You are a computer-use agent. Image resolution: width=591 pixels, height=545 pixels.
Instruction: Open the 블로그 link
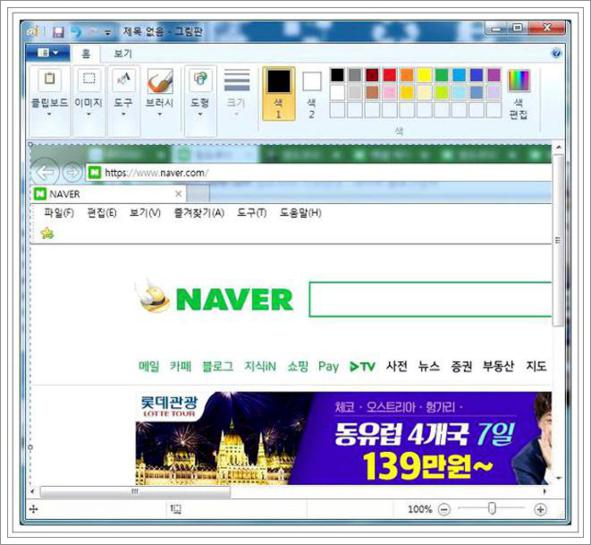(x=218, y=366)
